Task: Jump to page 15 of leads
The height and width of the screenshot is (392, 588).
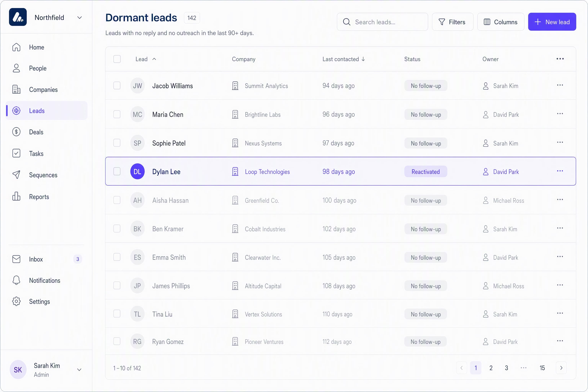Action: pyautogui.click(x=542, y=368)
